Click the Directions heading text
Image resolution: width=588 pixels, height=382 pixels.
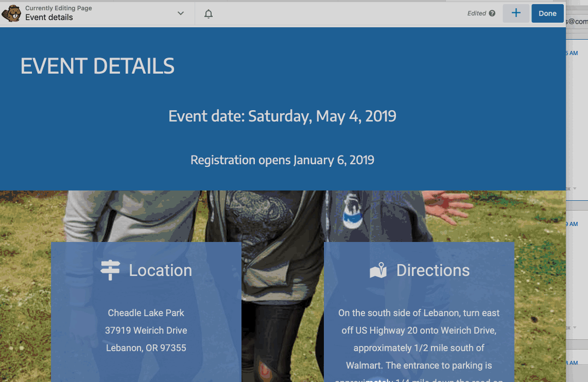pos(433,270)
